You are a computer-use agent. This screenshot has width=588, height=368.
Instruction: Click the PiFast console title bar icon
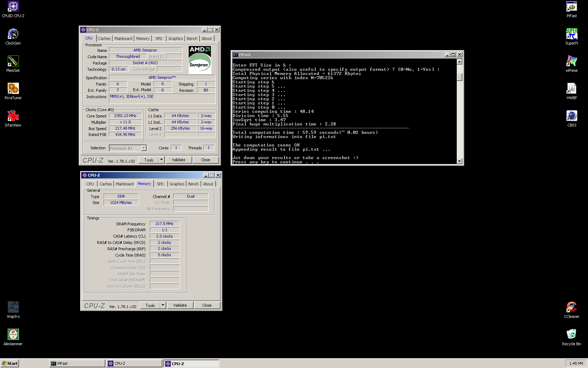pyautogui.click(x=235, y=55)
